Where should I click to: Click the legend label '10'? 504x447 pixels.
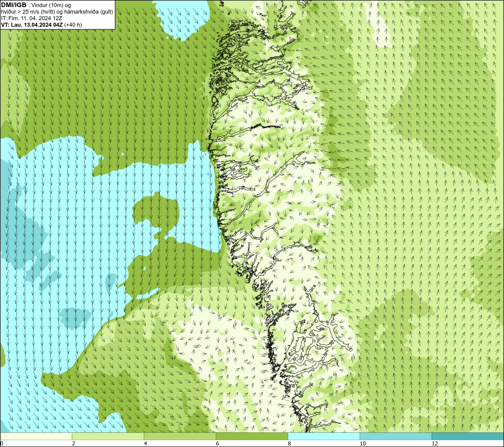coord(362,443)
